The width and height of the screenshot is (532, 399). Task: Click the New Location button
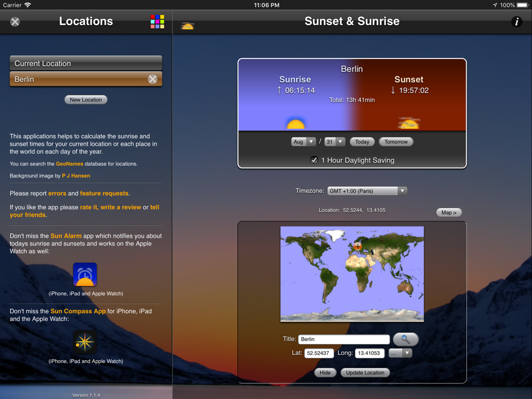[x=86, y=100]
